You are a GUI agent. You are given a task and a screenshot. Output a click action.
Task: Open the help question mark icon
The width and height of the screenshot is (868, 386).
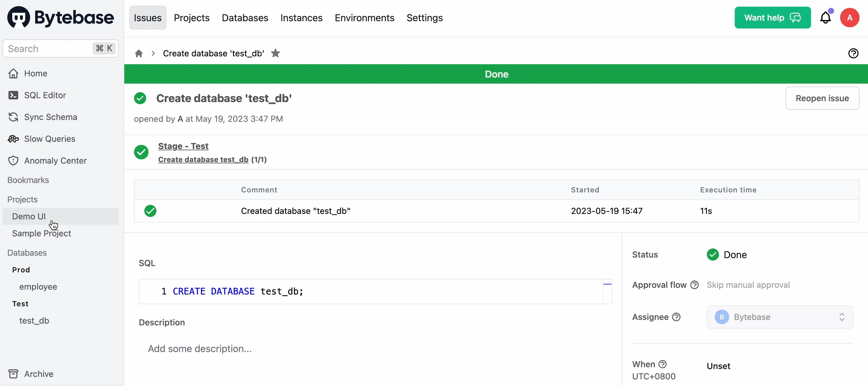853,53
